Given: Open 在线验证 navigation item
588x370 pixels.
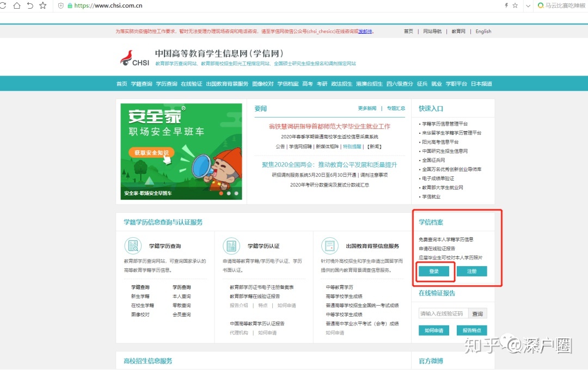Looking at the screenshot, I should click(x=191, y=84).
